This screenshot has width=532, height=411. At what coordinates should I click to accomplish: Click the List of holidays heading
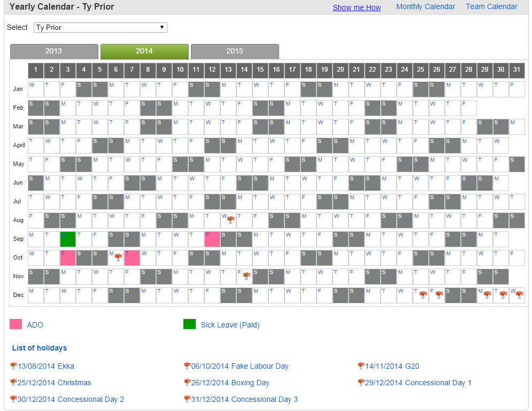coord(40,348)
